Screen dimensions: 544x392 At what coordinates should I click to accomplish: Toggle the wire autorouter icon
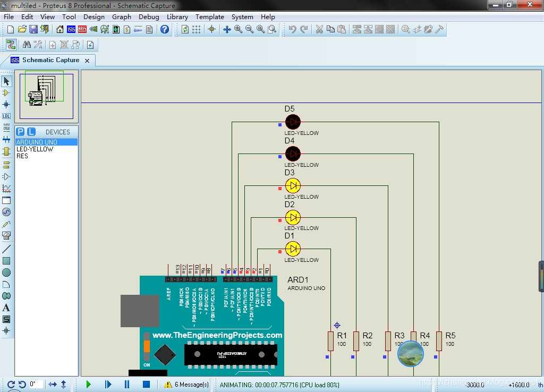[11, 45]
